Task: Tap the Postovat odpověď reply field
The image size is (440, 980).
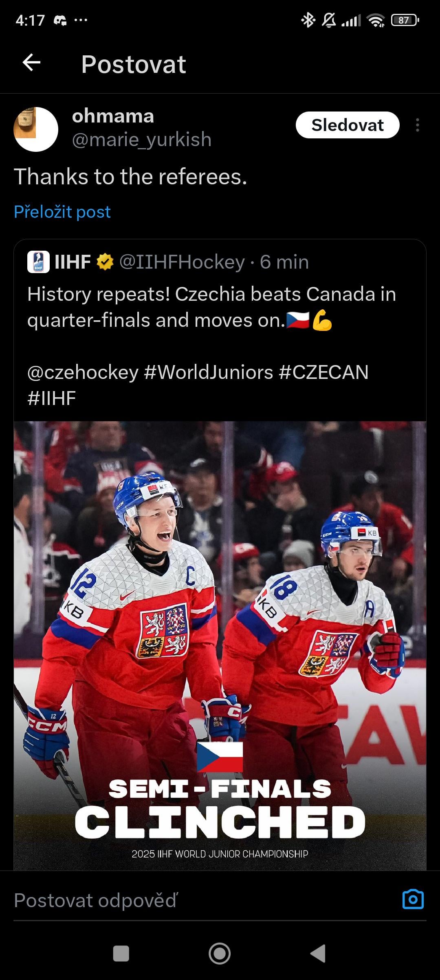Action: pyautogui.click(x=204, y=900)
